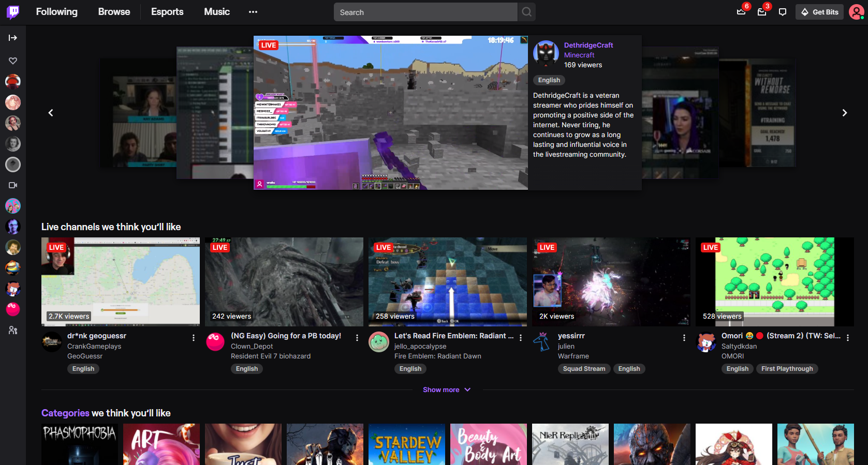
Task: Open the dr*nk geoguessr stream thumbnail
Action: [x=121, y=282]
